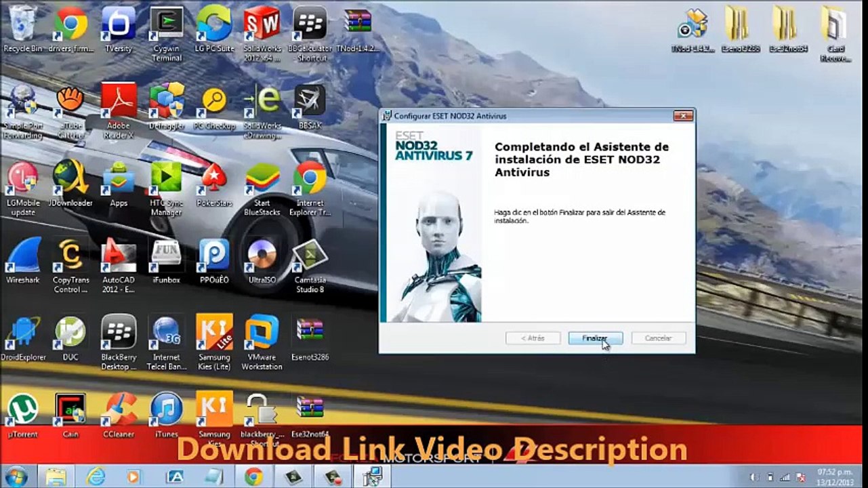
Task: Select the Ese32not64 folder on desktop
Action: pos(788,30)
